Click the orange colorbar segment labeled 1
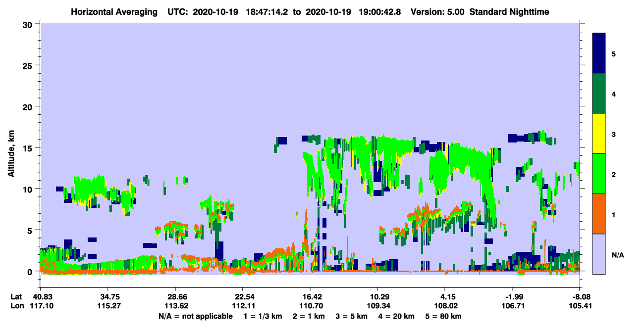The image size is (644, 330). coord(599,214)
